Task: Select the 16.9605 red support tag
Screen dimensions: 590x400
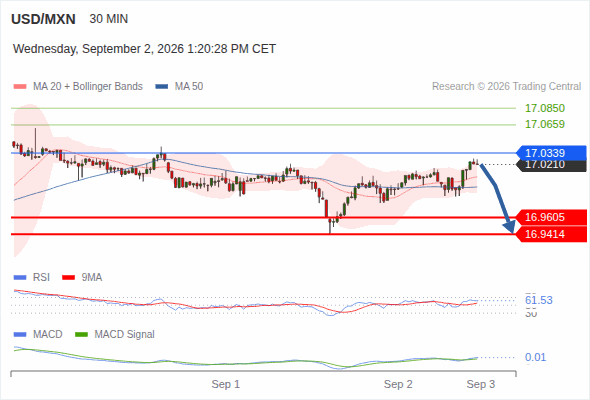Action: click(551, 217)
